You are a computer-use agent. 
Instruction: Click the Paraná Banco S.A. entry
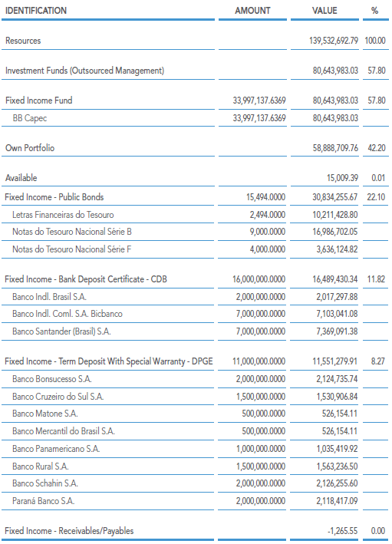44,501
